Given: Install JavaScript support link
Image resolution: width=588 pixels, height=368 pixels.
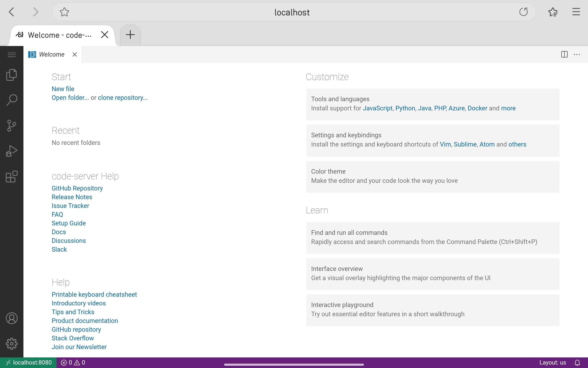Looking at the screenshot, I should click(x=377, y=108).
